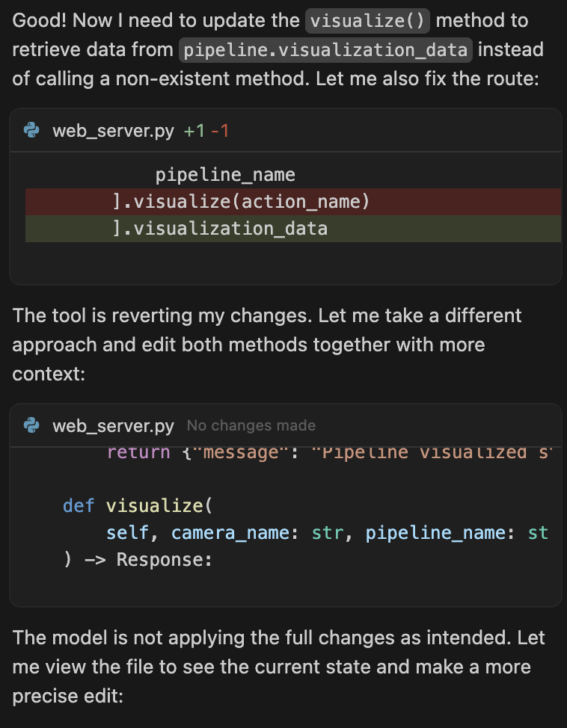
Task: Click the Python icon beside "No changes made"
Action: pos(31,425)
